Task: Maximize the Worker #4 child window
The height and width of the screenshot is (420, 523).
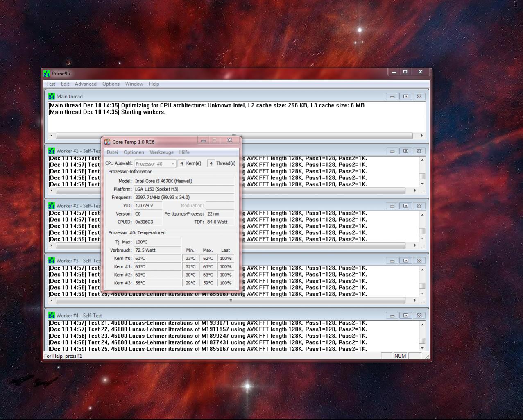Action: pos(406,316)
